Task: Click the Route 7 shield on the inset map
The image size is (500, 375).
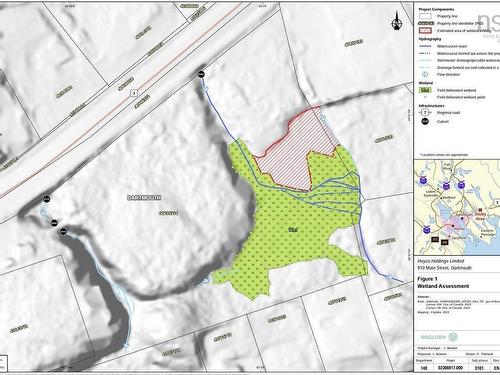Action: pos(497,203)
